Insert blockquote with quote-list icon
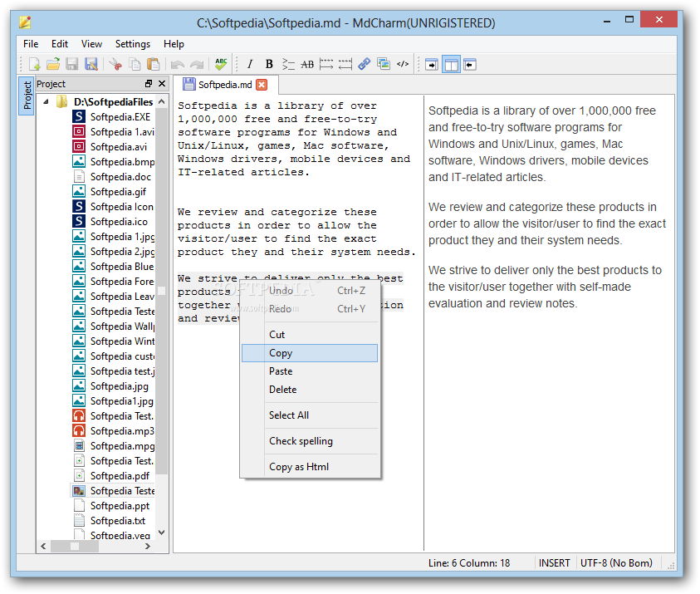This screenshot has height=594, width=700. [288, 64]
